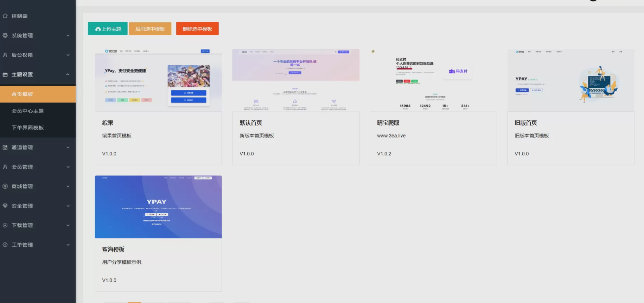Click the gear icon beside 系统管理

coord(5,36)
